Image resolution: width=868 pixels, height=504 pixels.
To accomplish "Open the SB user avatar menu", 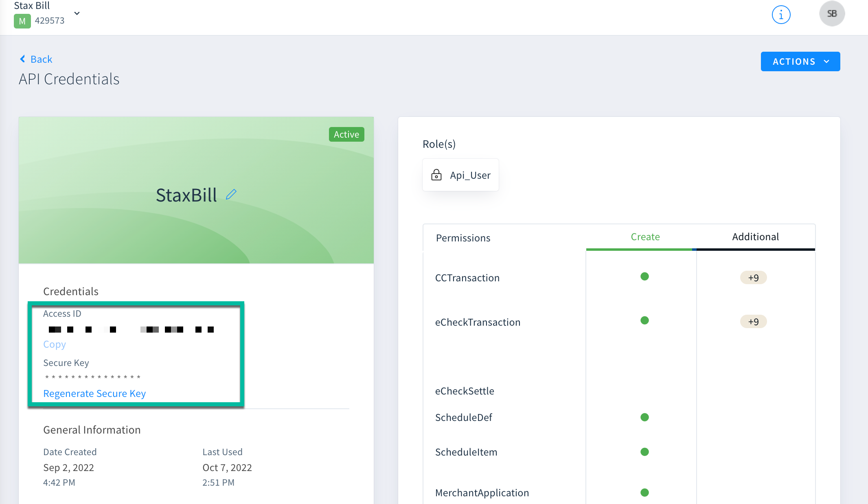I will point(832,13).
